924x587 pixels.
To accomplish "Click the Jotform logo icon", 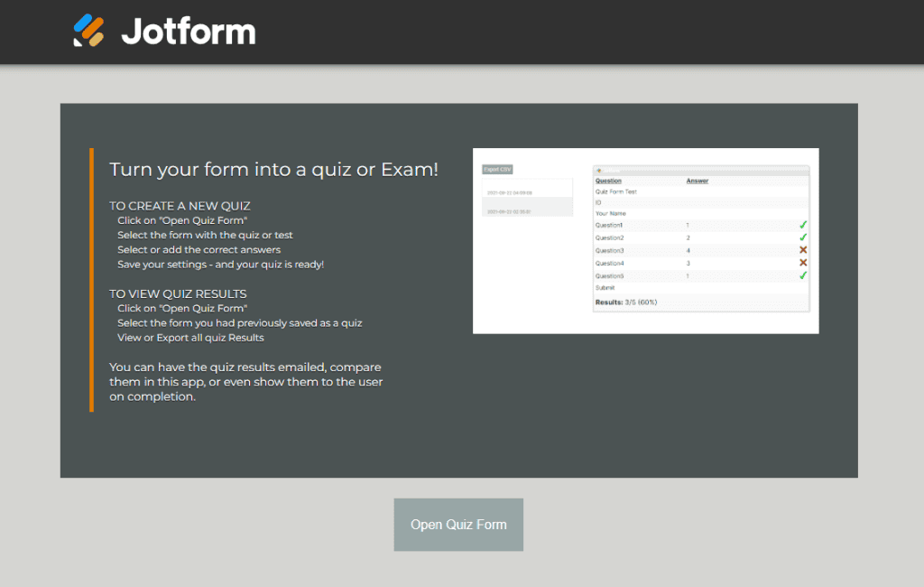I will [88, 30].
